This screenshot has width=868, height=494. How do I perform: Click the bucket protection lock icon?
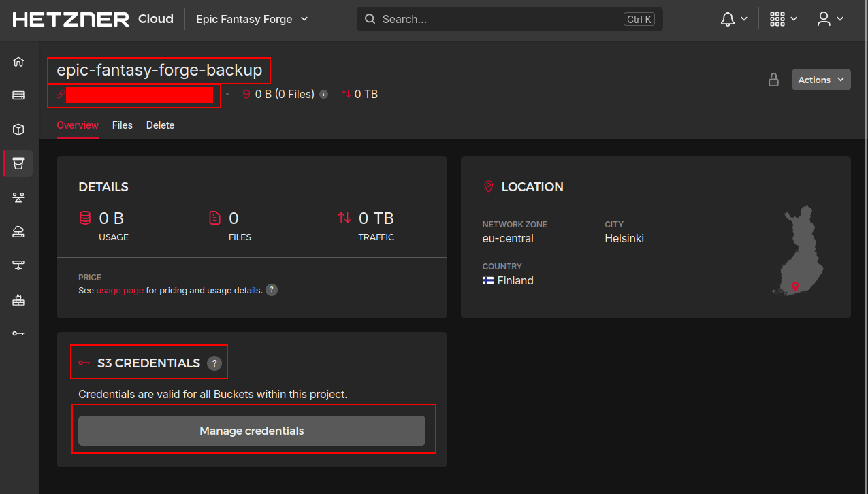pos(773,80)
